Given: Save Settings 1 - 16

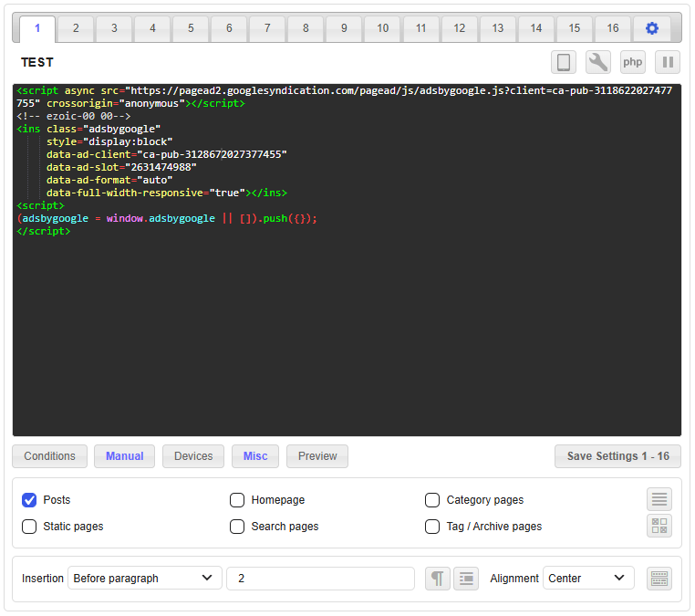Looking at the screenshot, I should [x=617, y=456].
